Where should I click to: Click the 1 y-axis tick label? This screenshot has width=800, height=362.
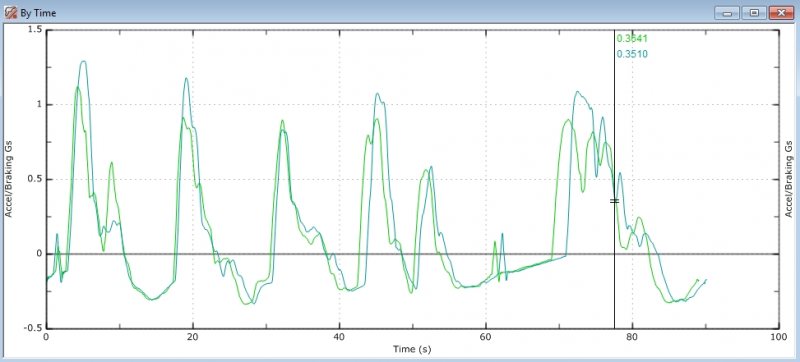(x=39, y=105)
